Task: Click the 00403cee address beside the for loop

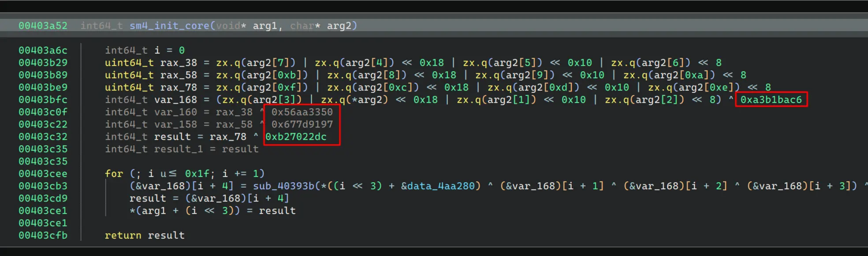Action: click(x=43, y=174)
